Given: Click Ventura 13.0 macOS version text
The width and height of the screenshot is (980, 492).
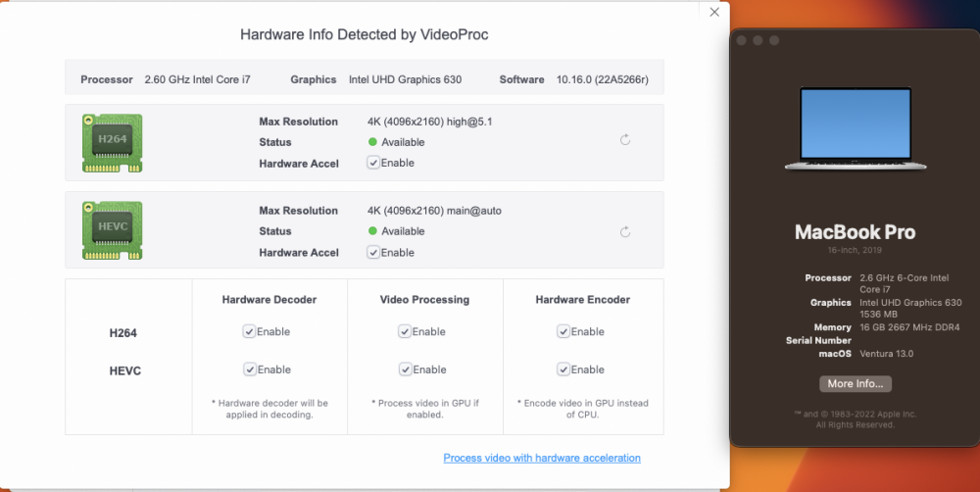Looking at the screenshot, I should (886, 353).
